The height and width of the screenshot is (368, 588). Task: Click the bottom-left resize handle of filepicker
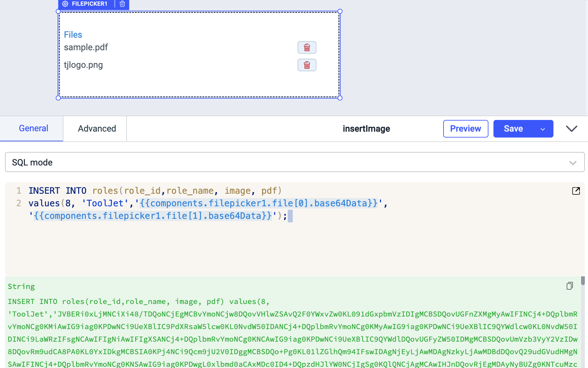coord(58,98)
